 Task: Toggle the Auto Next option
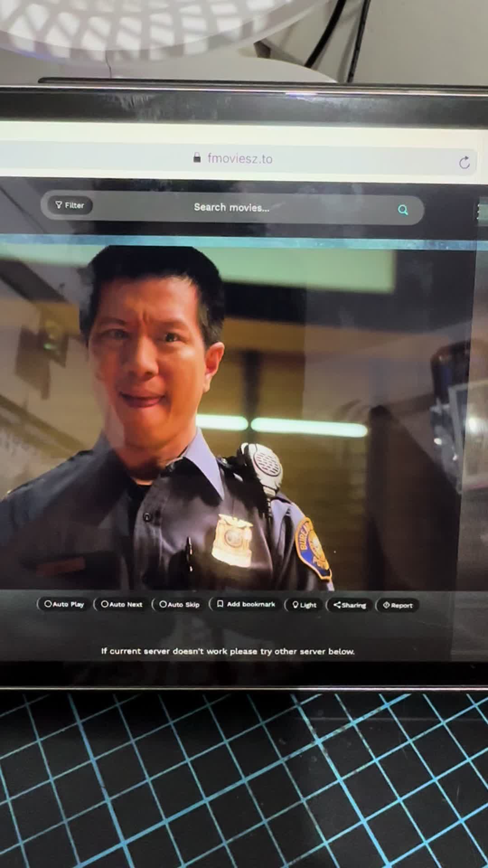tap(122, 604)
